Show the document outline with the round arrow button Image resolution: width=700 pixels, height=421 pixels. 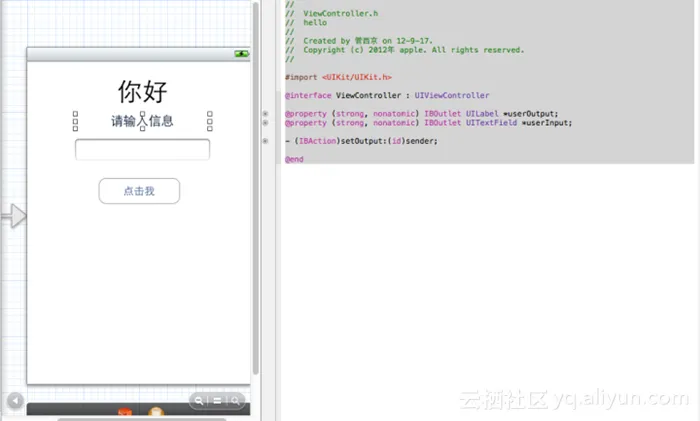click(15, 400)
